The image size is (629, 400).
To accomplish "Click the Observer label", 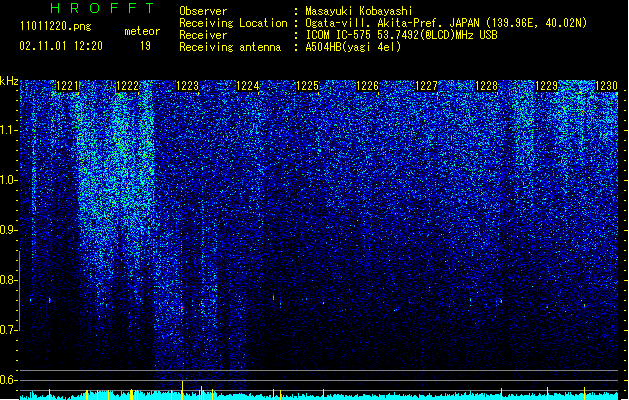I will (x=203, y=11).
